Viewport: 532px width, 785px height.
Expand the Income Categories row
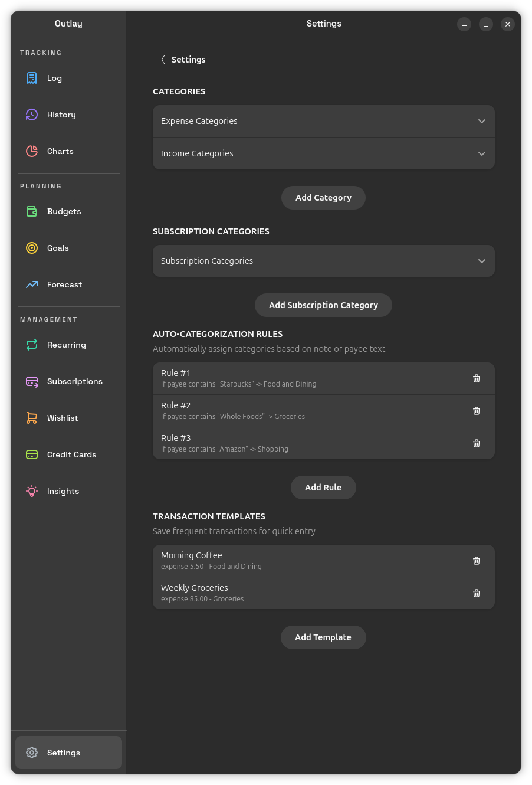tap(323, 153)
